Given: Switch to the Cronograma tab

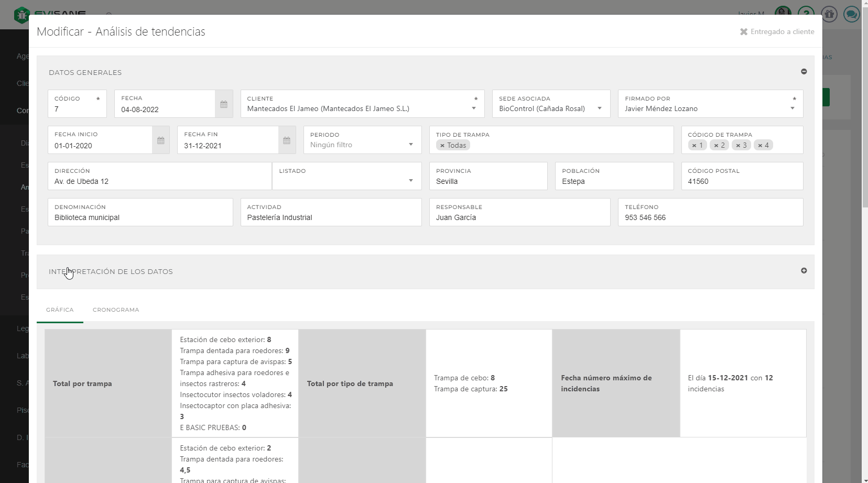Looking at the screenshot, I should pos(116,310).
